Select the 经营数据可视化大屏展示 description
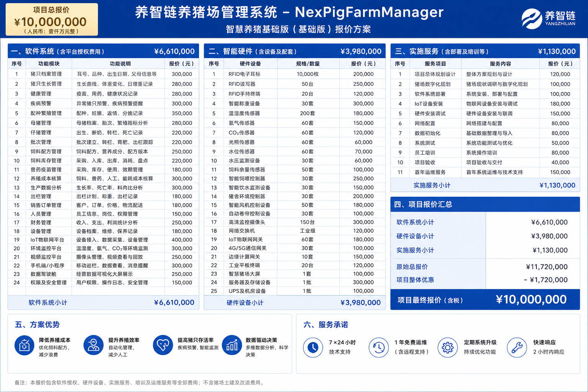The height and width of the screenshot is (392, 588). point(105,274)
